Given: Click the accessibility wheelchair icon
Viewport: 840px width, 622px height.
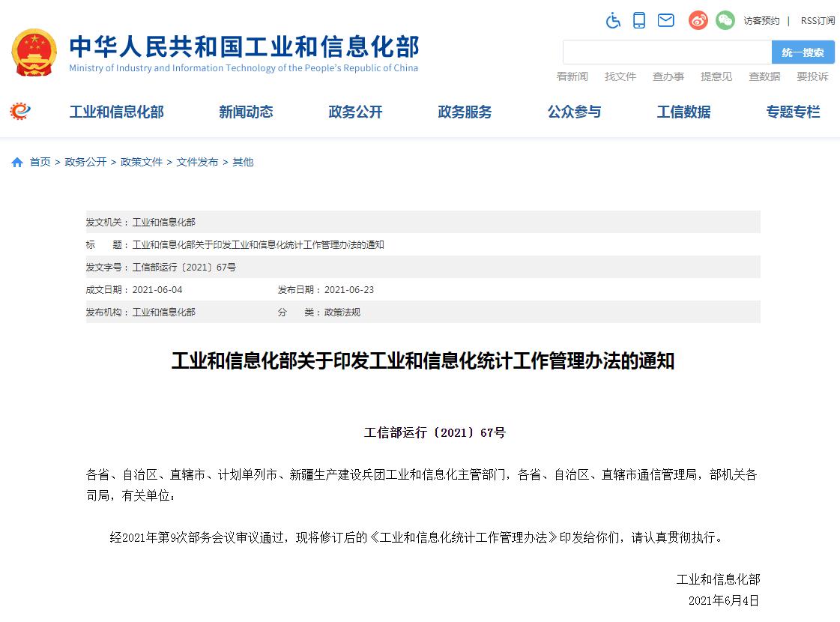Looking at the screenshot, I should [613, 20].
